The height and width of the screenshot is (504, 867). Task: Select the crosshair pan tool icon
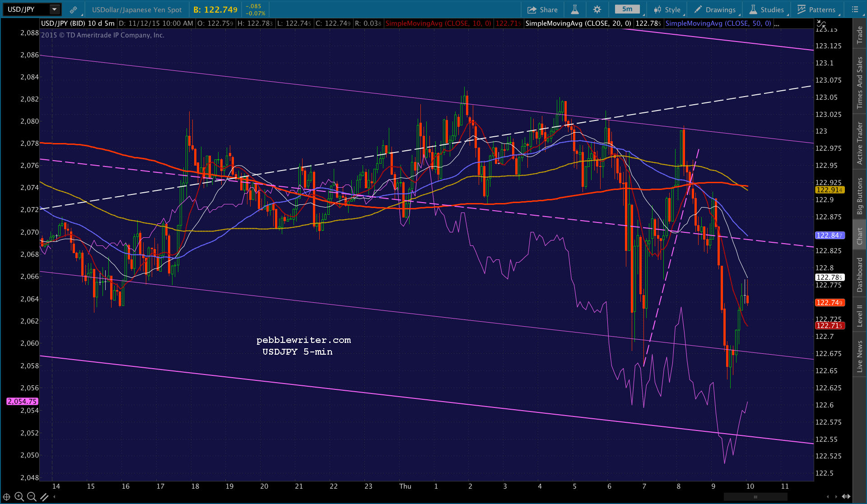click(x=7, y=497)
